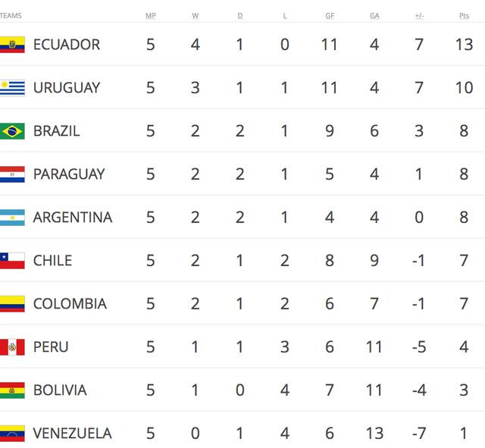
Task: Click the Venezuela flag icon
Action: pos(12,434)
